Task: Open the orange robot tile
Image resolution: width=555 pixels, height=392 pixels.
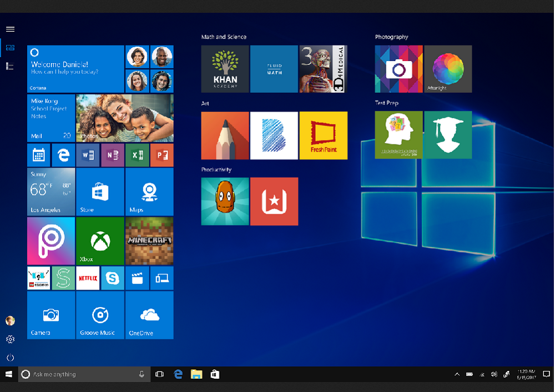Action: click(x=225, y=202)
